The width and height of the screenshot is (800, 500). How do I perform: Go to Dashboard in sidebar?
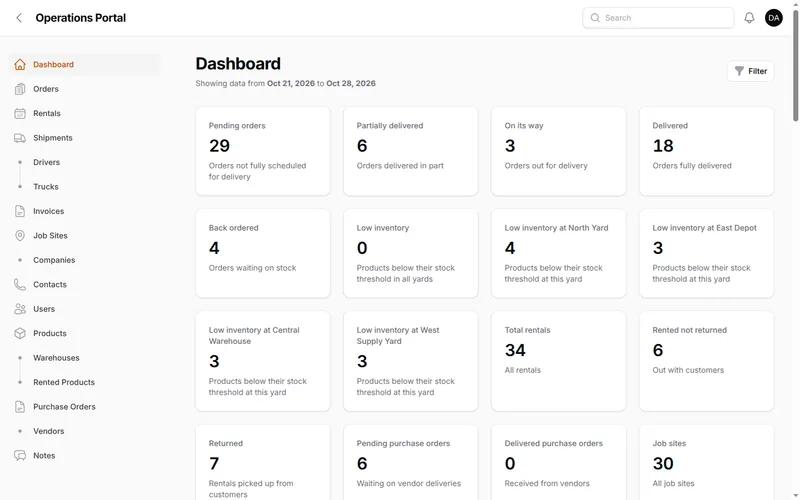coord(84,64)
